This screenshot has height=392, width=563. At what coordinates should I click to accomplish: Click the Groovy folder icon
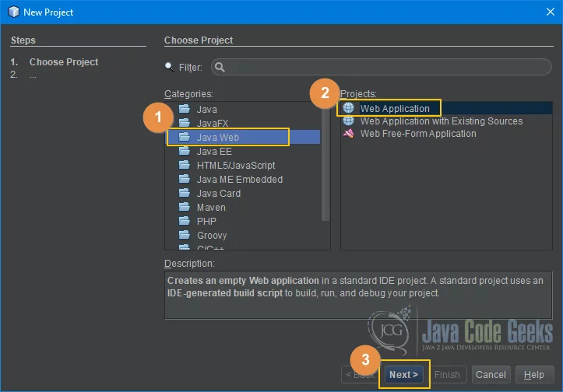[185, 235]
